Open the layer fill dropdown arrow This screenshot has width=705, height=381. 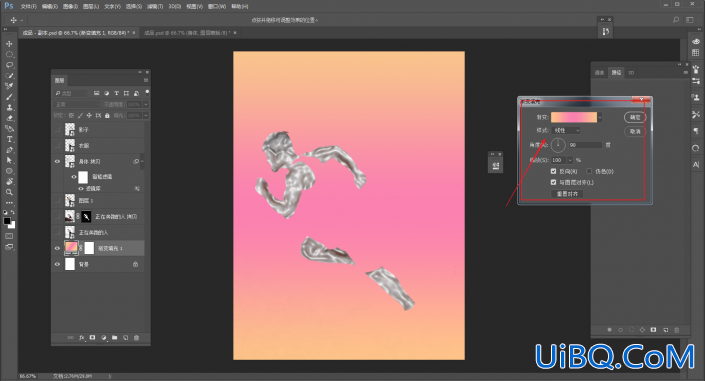(x=146, y=116)
